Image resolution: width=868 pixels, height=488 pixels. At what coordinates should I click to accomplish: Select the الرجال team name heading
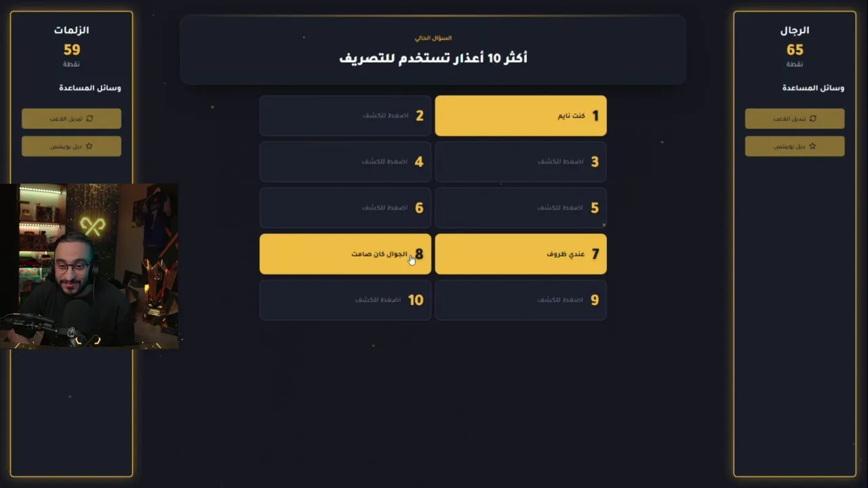[795, 30]
